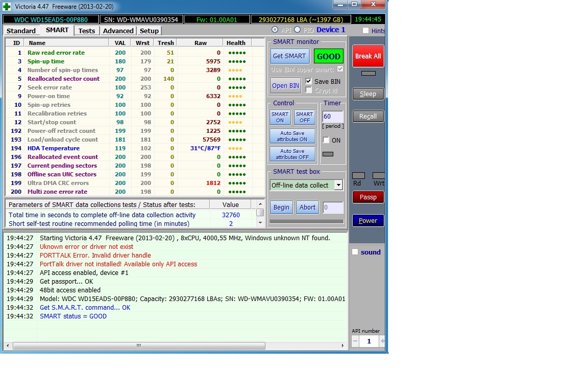The image size is (588, 368).
Task: Click the SMART test progress bar
Action: [x=307, y=221]
